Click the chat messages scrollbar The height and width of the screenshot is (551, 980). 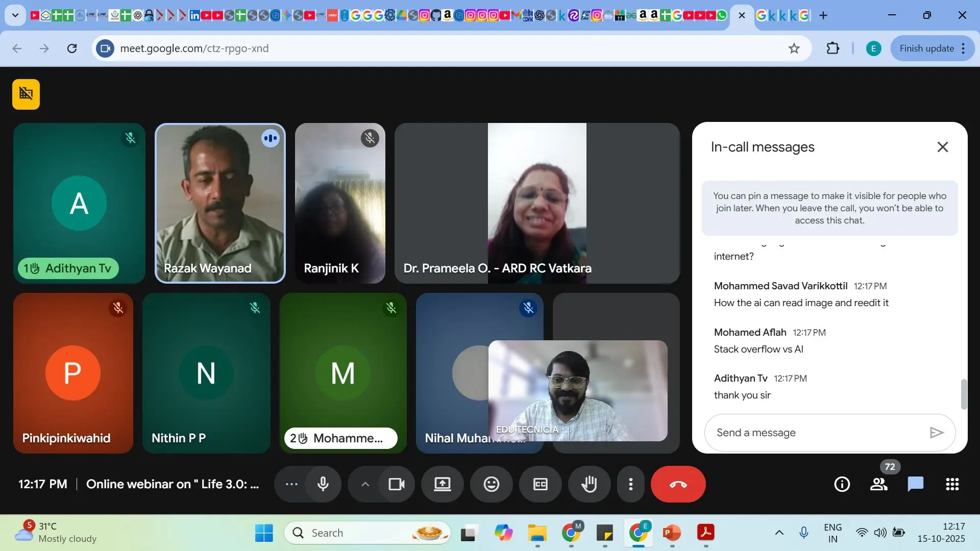[964, 394]
